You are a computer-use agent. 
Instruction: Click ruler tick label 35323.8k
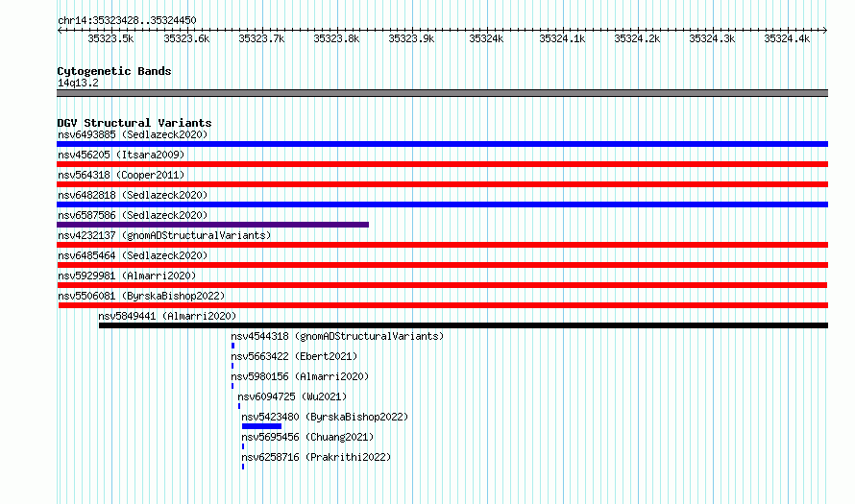336,38
